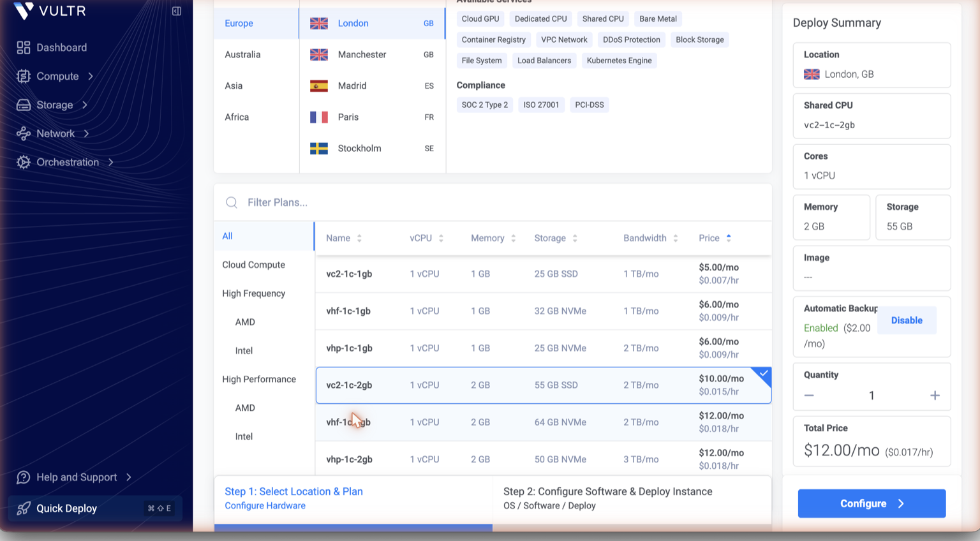Decrease quantity with the minus icon

tap(809, 396)
